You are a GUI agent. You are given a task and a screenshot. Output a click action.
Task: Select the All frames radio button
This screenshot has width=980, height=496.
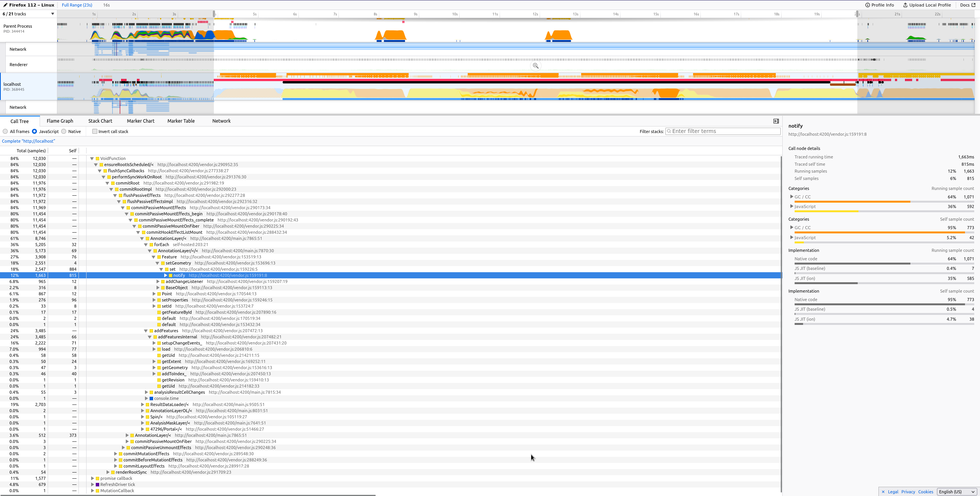click(5, 131)
